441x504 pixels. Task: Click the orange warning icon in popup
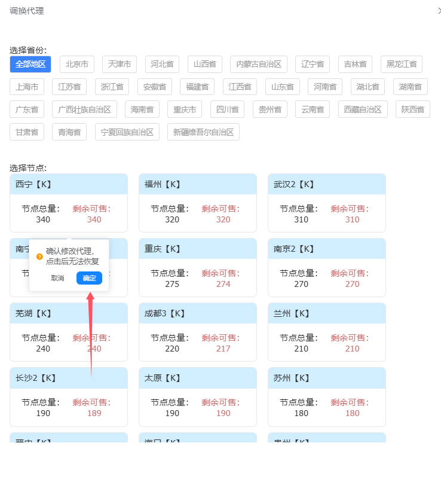tap(39, 256)
